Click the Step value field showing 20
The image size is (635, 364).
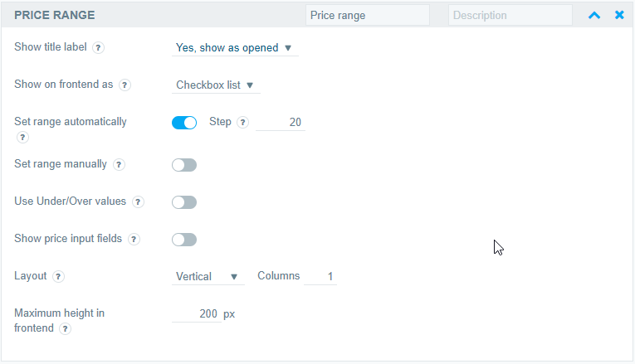[281, 122]
